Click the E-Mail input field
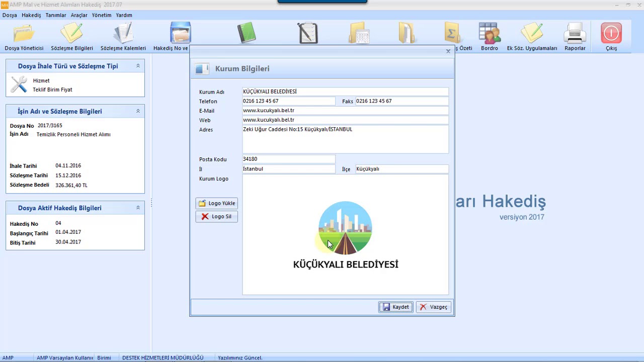Screen dimensions: 644x362 point(345,111)
